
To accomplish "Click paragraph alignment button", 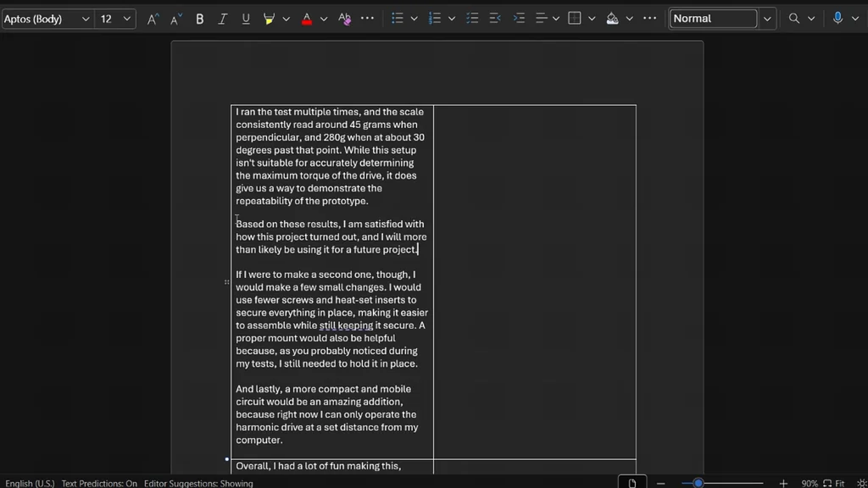I will (542, 19).
